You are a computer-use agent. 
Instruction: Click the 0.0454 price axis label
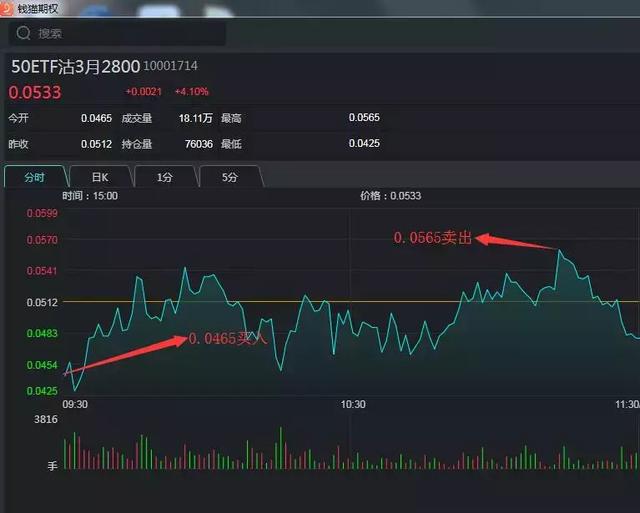coord(42,365)
